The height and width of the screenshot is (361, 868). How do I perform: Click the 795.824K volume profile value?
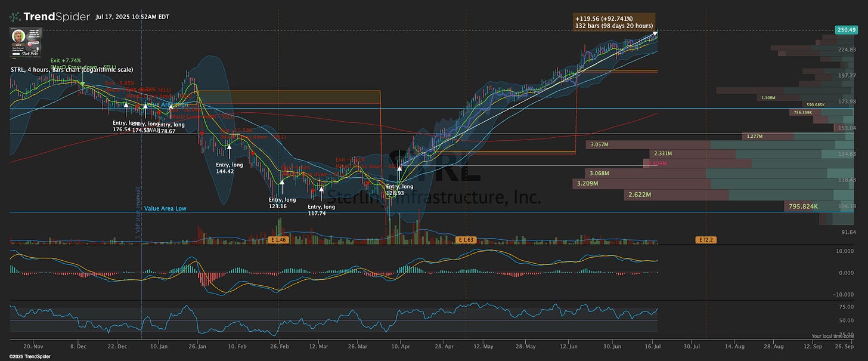coord(805,206)
